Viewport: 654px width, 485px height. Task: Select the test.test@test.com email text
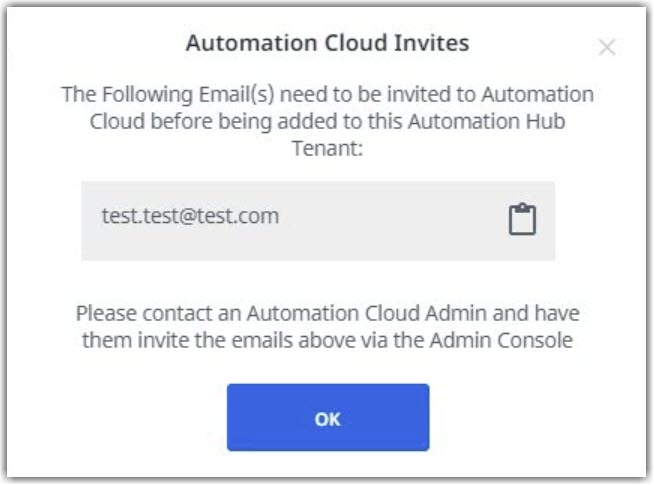point(190,216)
